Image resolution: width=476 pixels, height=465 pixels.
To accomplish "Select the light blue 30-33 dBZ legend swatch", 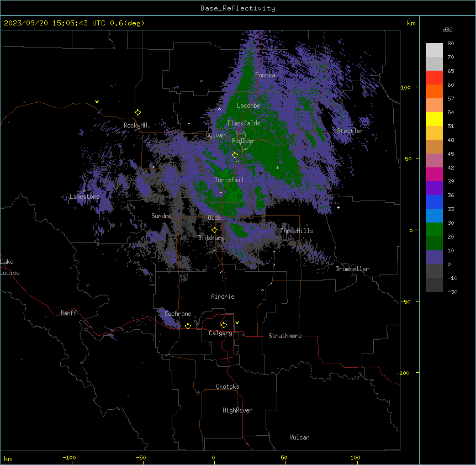I will click(x=434, y=216).
